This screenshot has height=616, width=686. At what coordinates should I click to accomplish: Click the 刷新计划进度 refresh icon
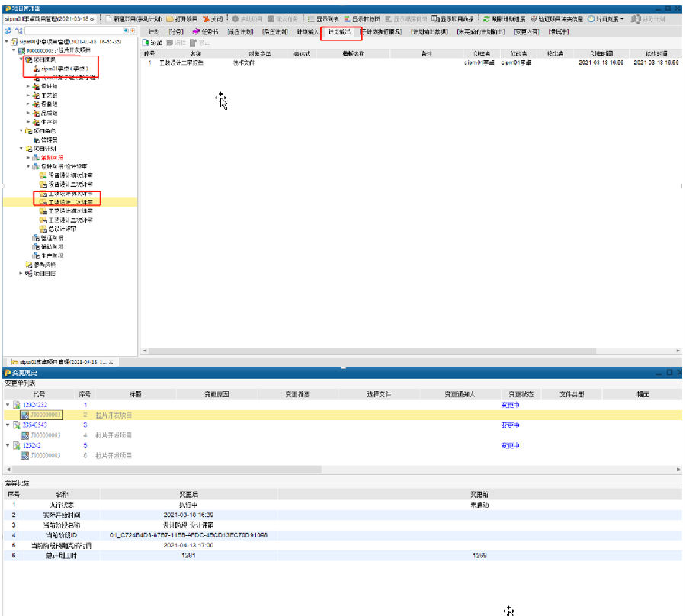(486, 18)
